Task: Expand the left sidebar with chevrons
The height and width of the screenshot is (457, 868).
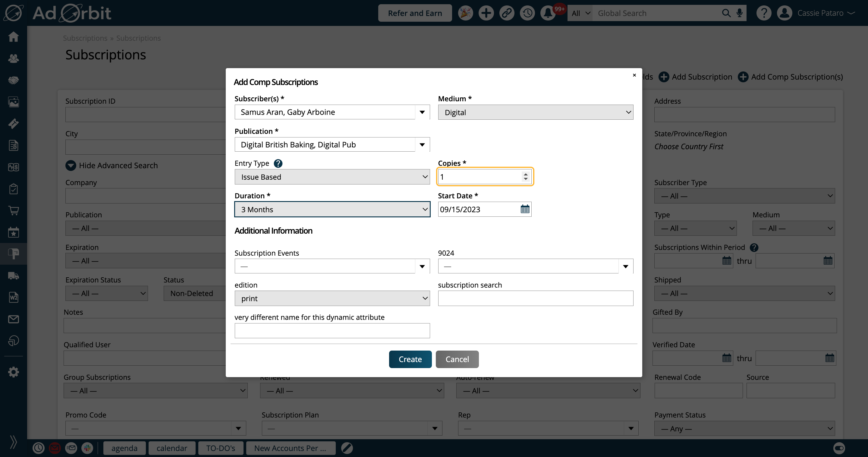Action: (14, 442)
